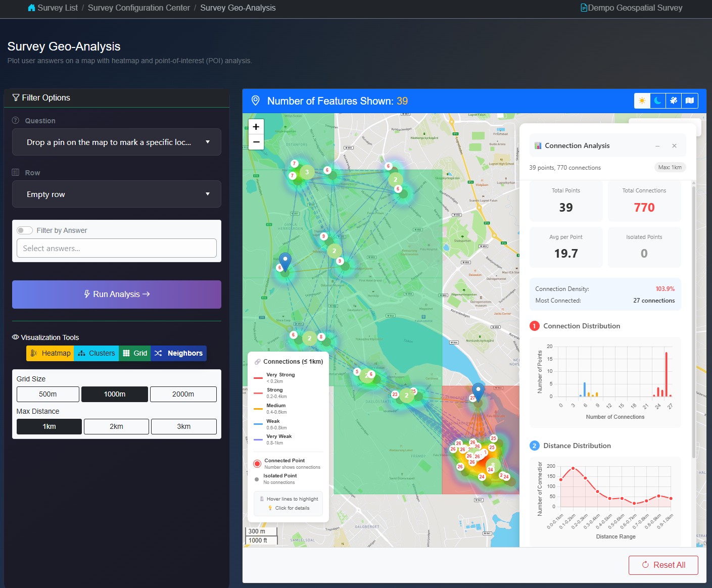The height and width of the screenshot is (588, 712).
Task: Set grid size to 2000m
Action: click(x=183, y=394)
